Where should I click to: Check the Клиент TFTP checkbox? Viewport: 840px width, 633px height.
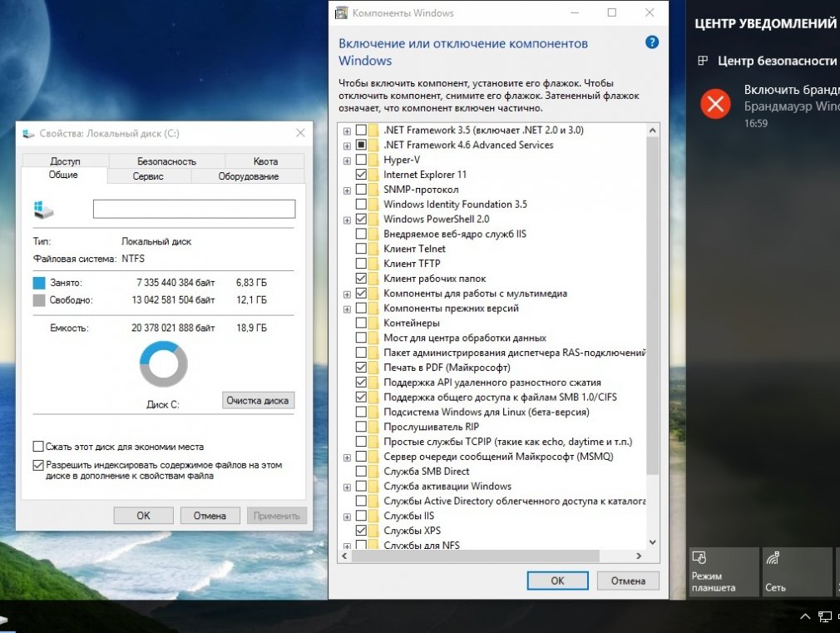click(x=361, y=264)
